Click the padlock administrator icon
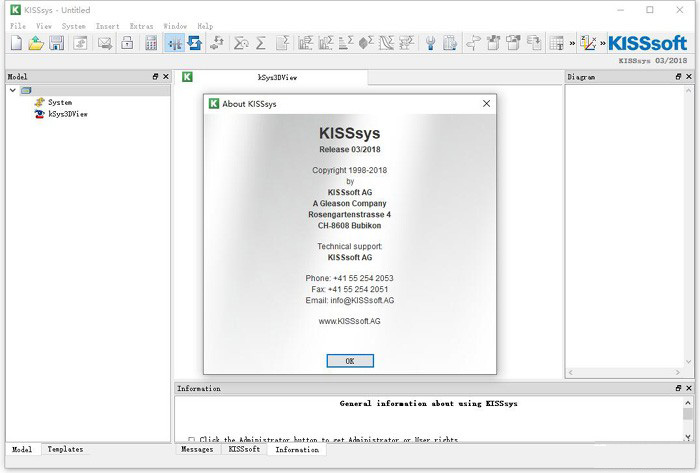Viewport: 700px width, 473px height. pos(127,43)
